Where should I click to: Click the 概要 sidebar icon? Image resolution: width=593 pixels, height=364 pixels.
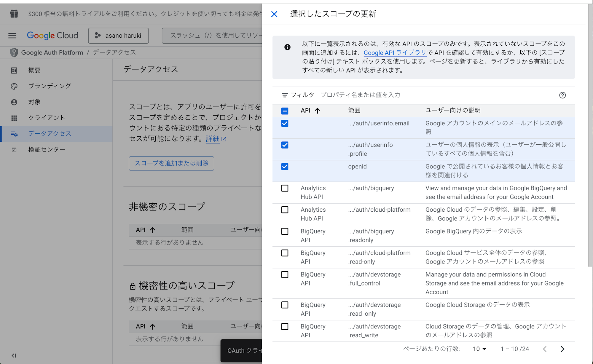[14, 70]
